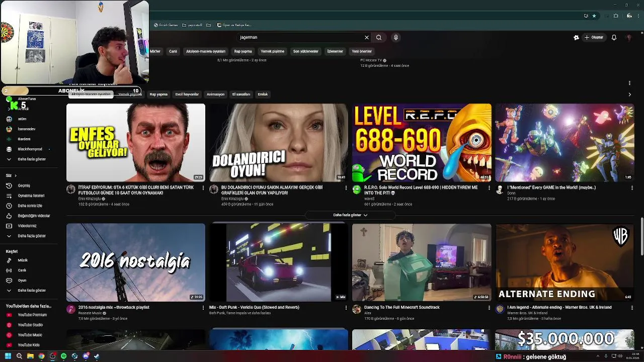Image resolution: width=644 pixels, height=362 pixels.
Task: Select the Yeni öneriler chip
Action: (362, 51)
